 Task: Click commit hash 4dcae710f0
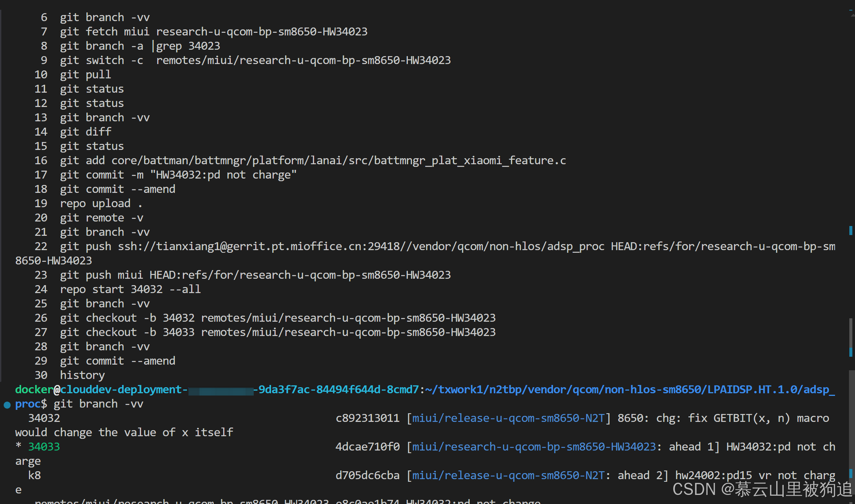tap(367, 447)
